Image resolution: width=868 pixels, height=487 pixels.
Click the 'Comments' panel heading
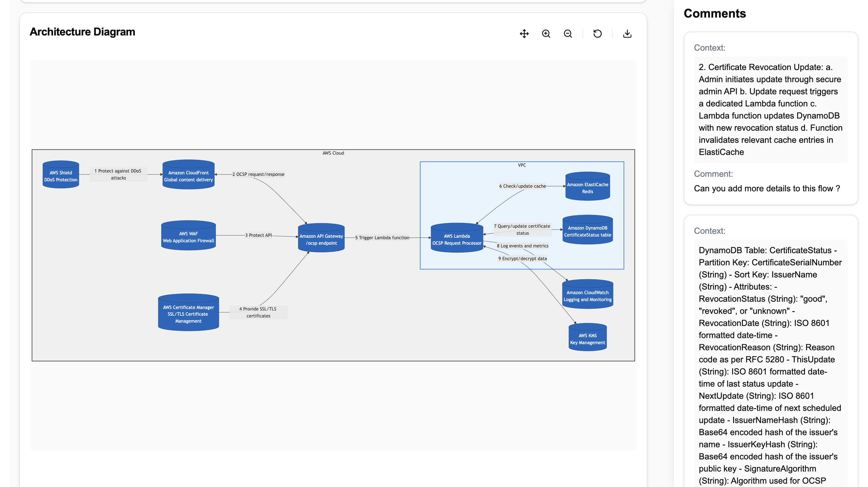pyautogui.click(x=715, y=13)
